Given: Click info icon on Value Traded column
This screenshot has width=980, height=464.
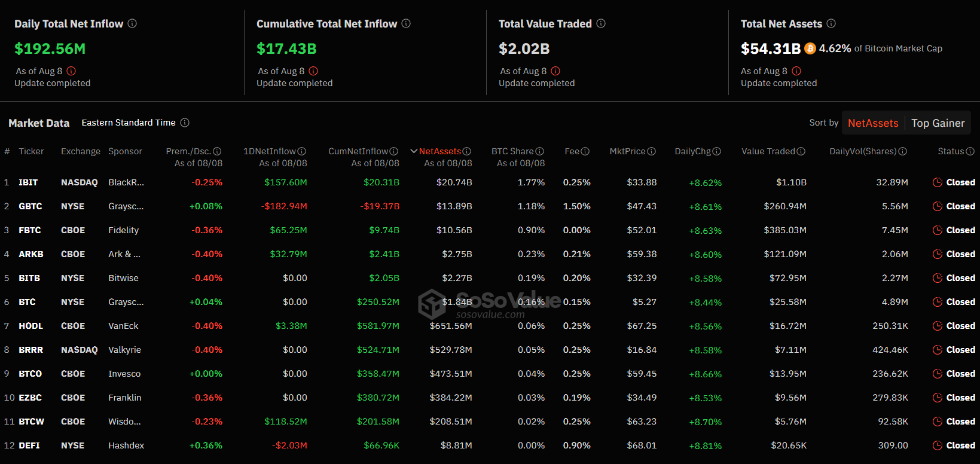Looking at the screenshot, I should (x=801, y=151).
